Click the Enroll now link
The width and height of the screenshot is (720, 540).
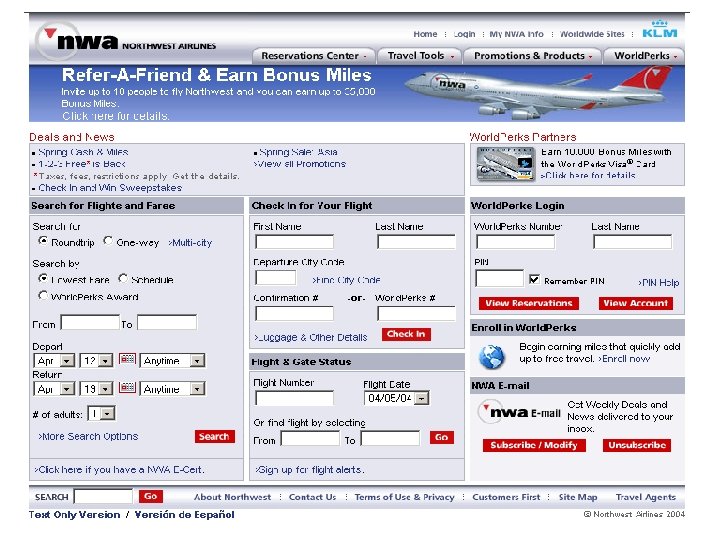624,359
